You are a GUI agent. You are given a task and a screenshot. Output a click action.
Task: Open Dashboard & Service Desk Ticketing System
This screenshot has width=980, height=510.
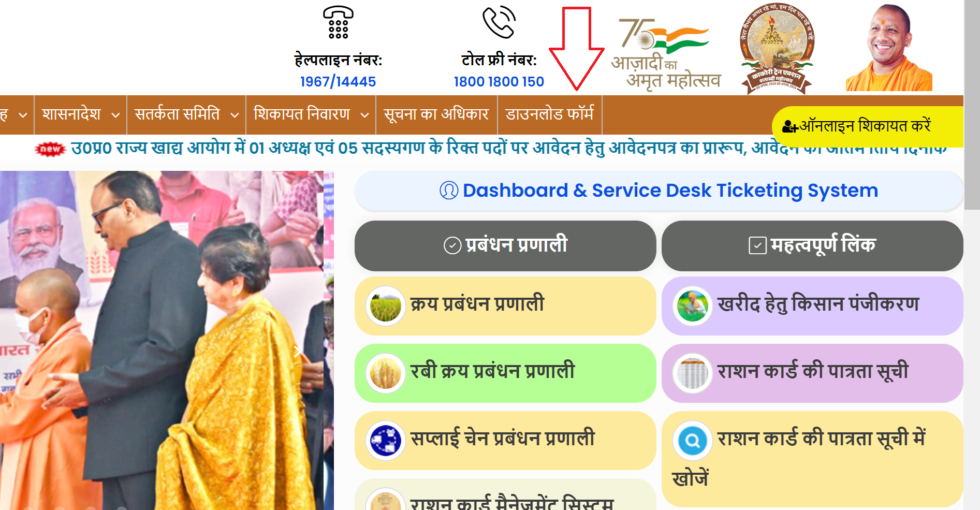pos(659,191)
